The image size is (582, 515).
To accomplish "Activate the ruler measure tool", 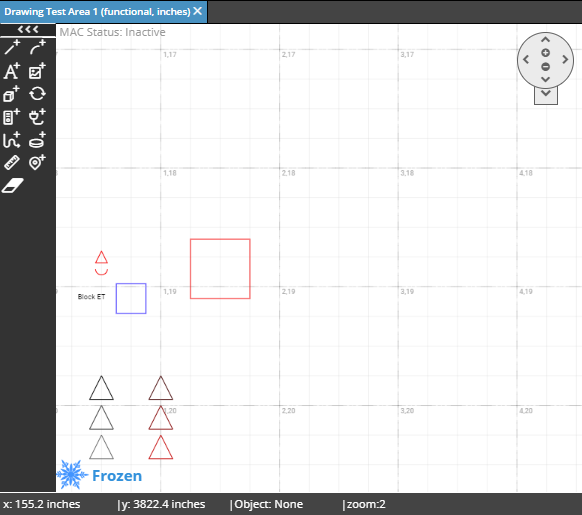I will click(x=12, y=163).
